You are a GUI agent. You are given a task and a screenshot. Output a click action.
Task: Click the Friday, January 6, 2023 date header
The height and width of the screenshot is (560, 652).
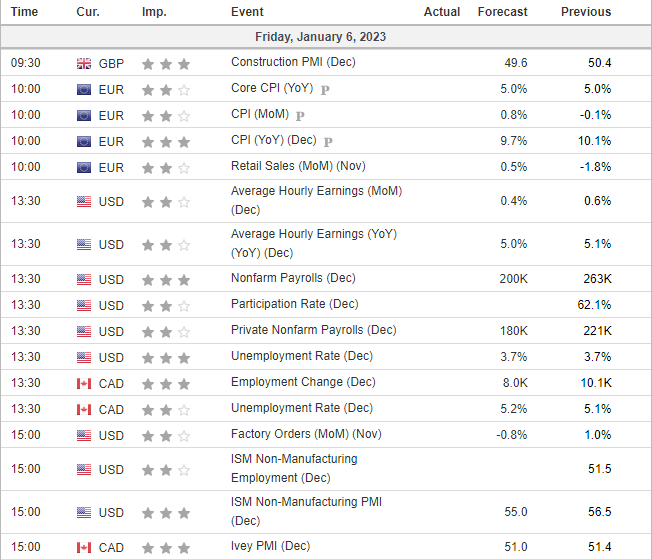point(321,37)
